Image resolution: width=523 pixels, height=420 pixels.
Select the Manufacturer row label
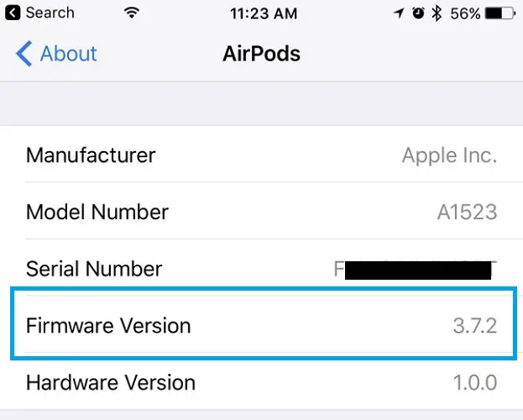pos(91,155)
